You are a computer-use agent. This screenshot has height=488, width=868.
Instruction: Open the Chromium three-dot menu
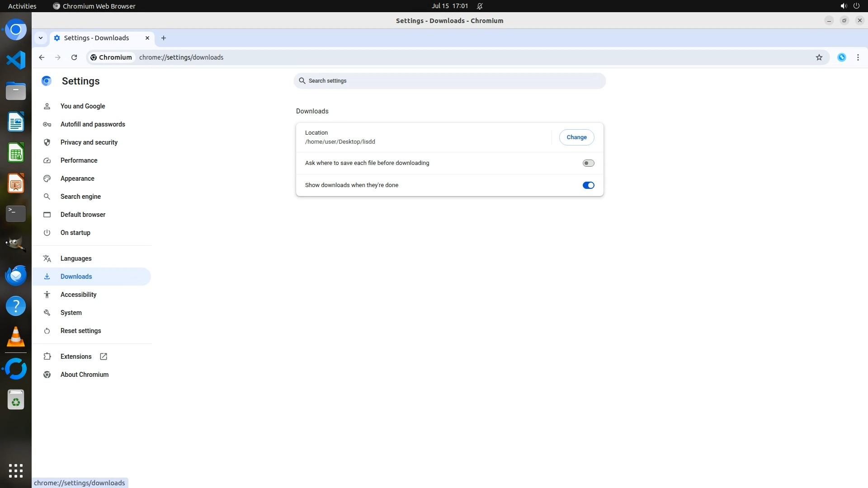click(x=858, y=57)
